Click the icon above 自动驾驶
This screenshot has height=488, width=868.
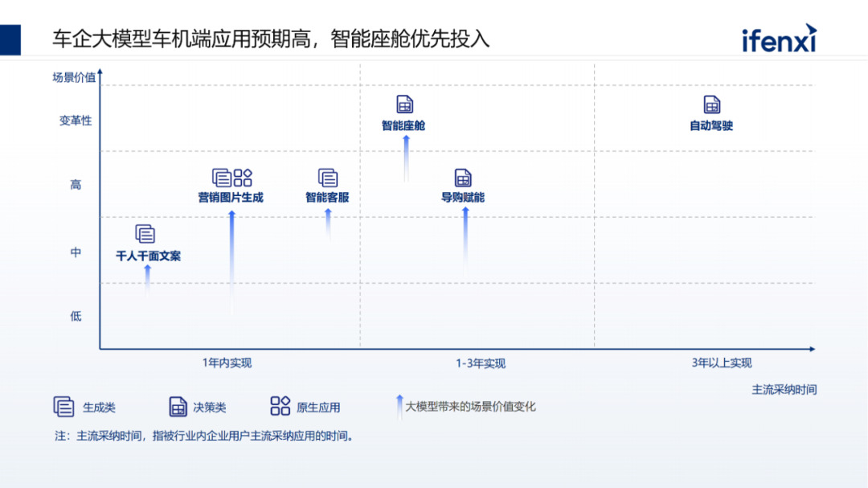[712, 105]
